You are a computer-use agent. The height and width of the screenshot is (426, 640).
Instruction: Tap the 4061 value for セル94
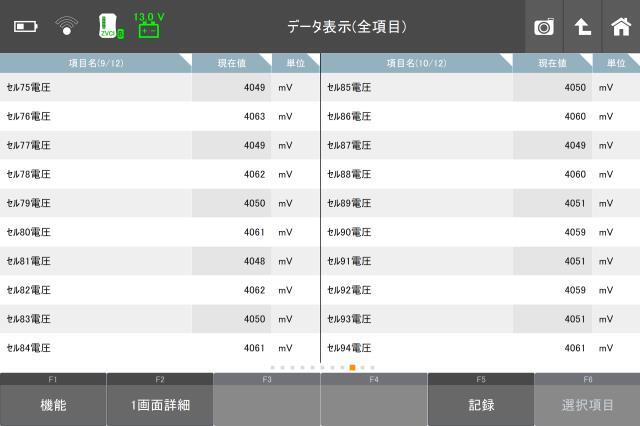pyautogui.click(x=575, y=348)
